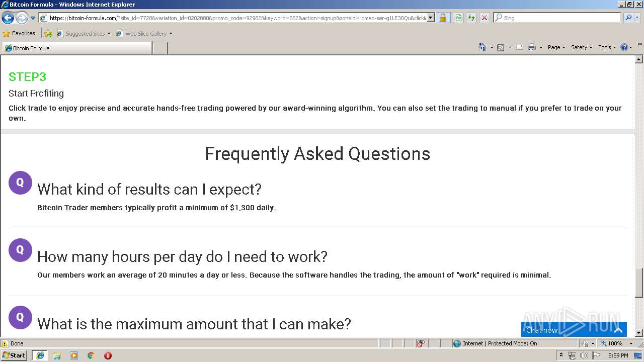Click the 8:59 PM clock
This screenshot has height=362, width=644.
[618, 355]
